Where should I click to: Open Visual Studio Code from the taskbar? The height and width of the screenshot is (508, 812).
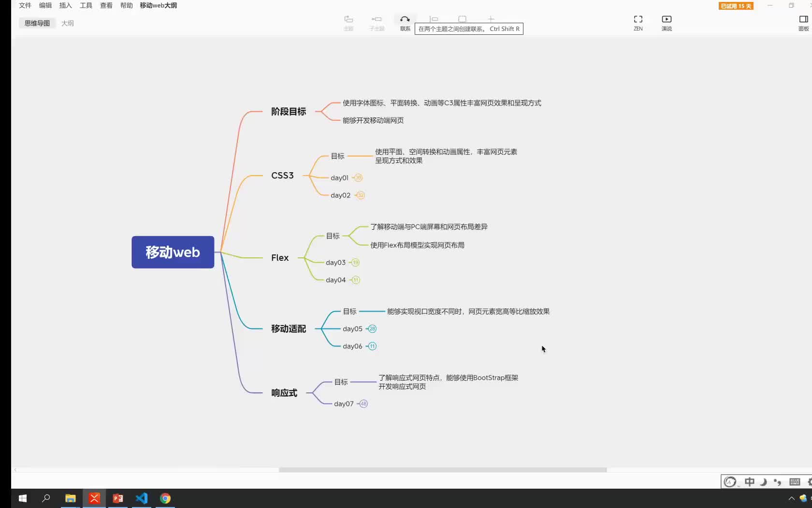coord(142,498)
